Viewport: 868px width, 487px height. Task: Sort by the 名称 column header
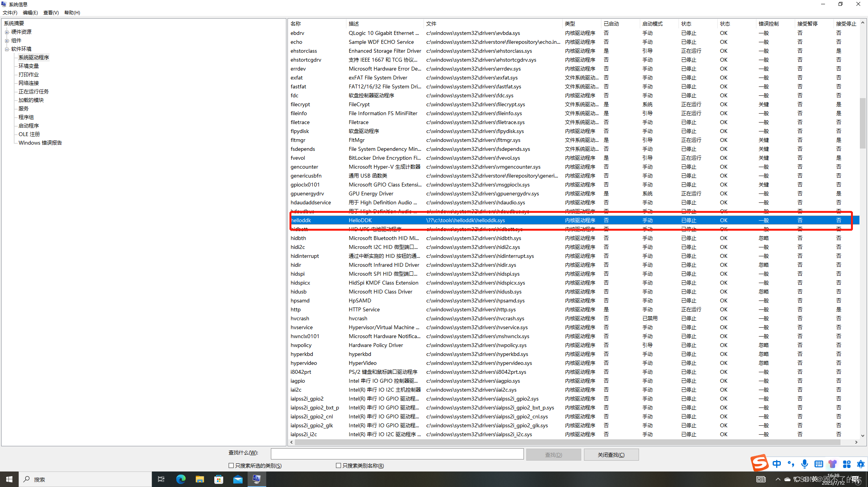click(x=317, y=24)
